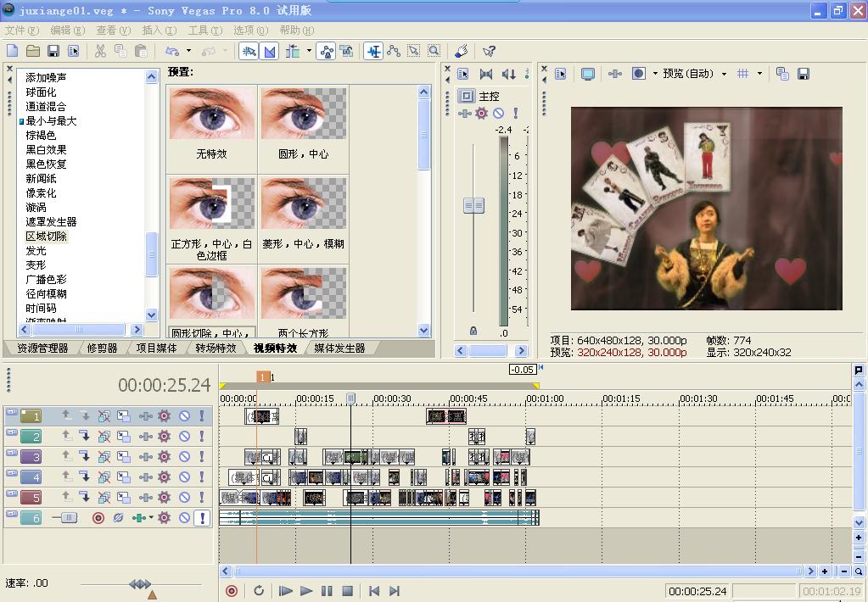The width and height of the screenshot is (868, 602).
Task: Toggle the enable snapping toolbar button
Action: coord(249,52)
